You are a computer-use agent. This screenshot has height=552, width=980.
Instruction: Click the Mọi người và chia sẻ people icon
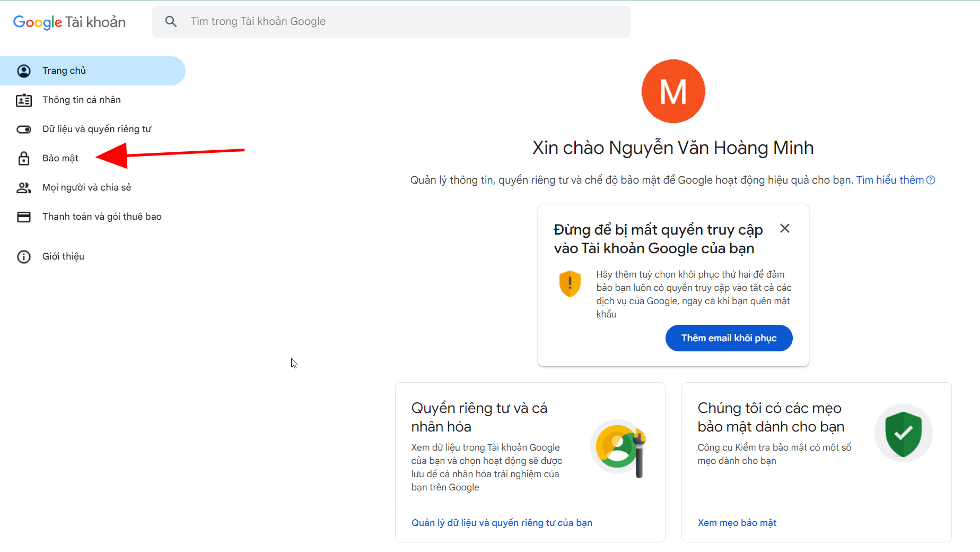24,187
